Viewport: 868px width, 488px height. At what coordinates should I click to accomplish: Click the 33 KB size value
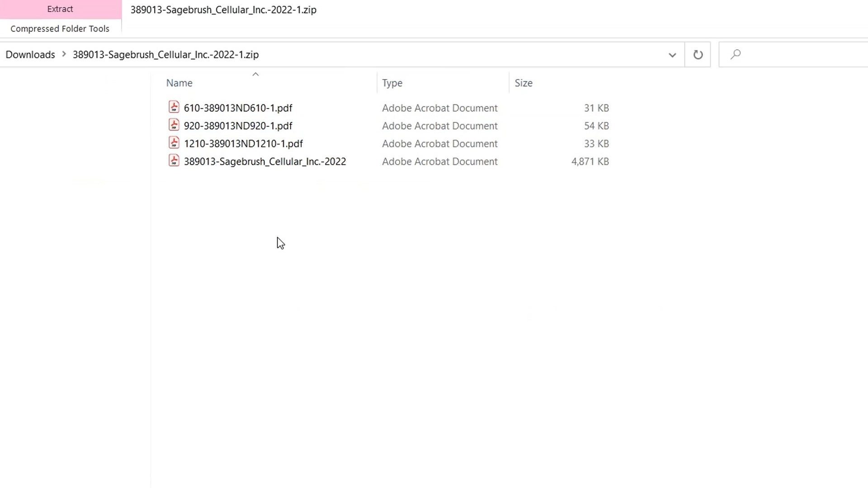[596, 144]
